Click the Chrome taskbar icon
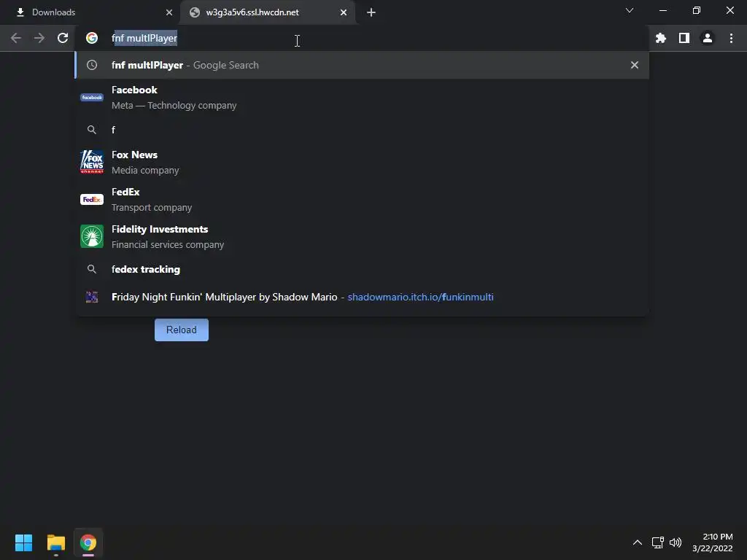This screenshot has height=560, width=747. pyautogui.click(x=88, y=542)
